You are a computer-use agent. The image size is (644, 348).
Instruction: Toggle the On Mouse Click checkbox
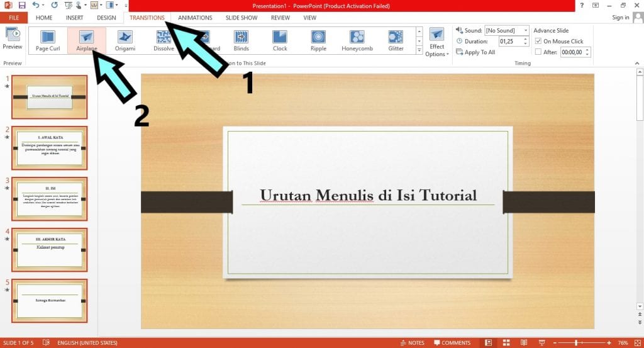point(538,42)
